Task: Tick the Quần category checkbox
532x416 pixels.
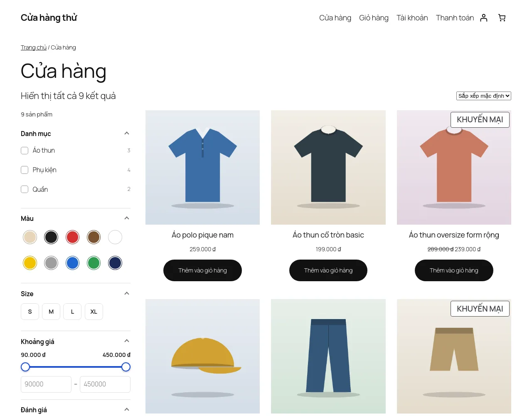Action: pos(25,189)
